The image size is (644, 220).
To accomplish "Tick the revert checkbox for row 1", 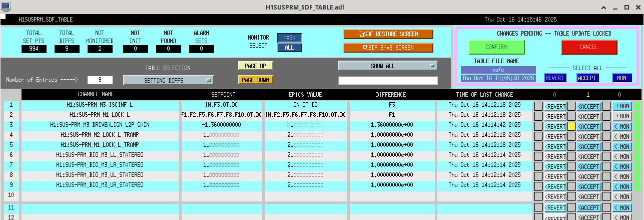I will (538, 106).
